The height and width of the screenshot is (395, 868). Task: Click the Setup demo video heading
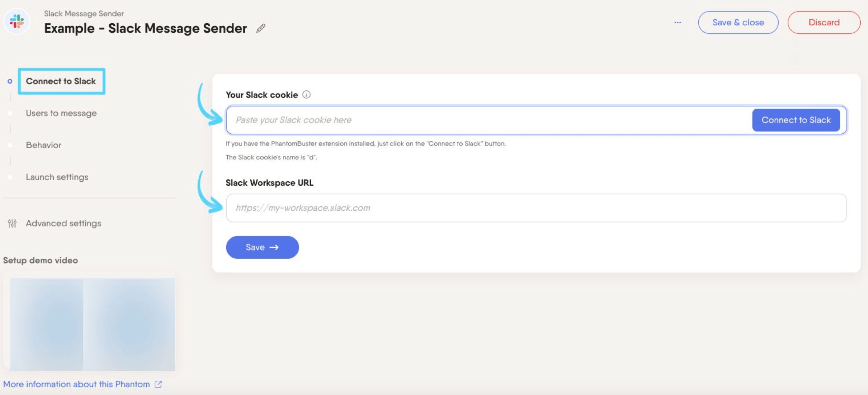[x=40, y=260]
